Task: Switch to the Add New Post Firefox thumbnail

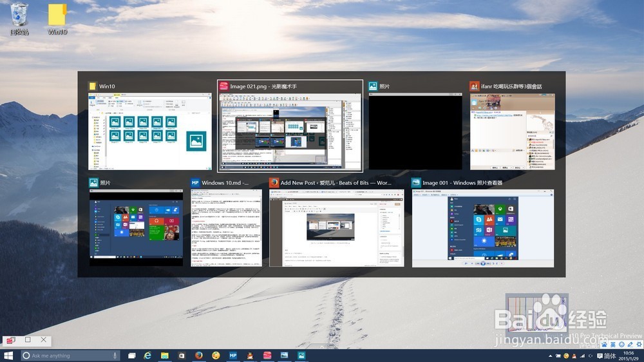Action: coord(336,227)
